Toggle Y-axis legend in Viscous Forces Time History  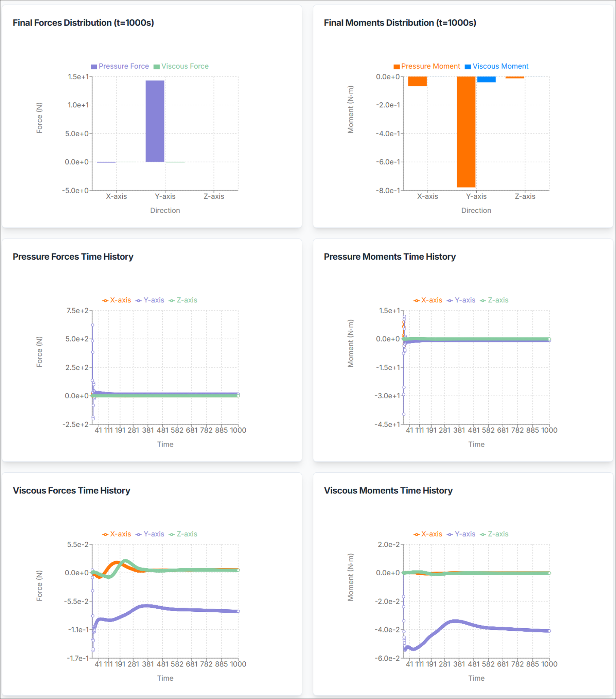(x=150, y=534)
